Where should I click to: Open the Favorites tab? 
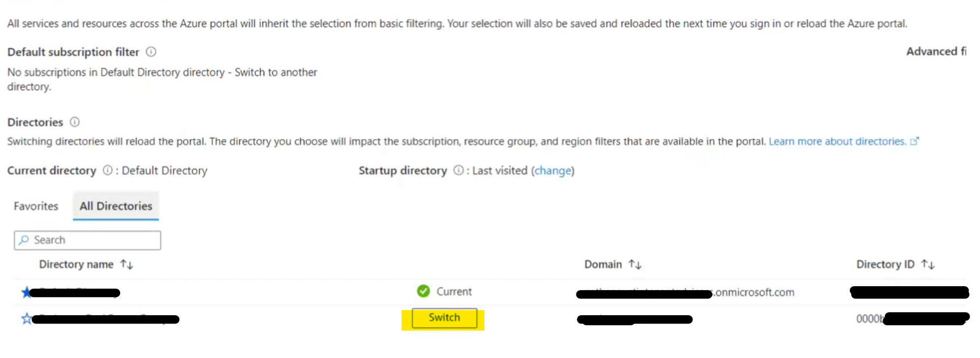point(36,206)
